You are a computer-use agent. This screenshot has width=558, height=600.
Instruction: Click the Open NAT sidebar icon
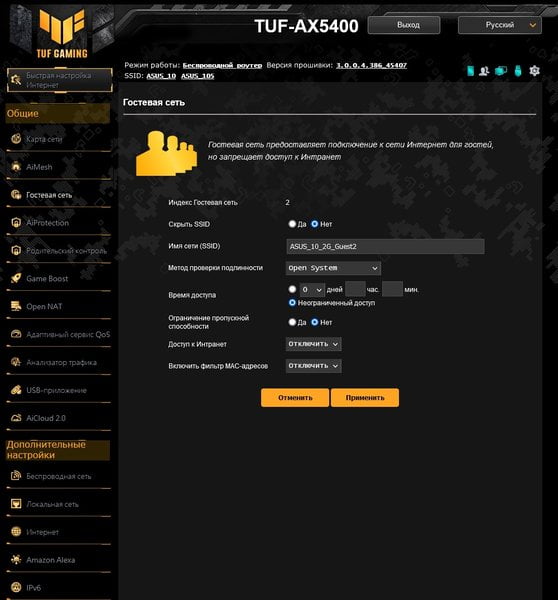[16, 306]
